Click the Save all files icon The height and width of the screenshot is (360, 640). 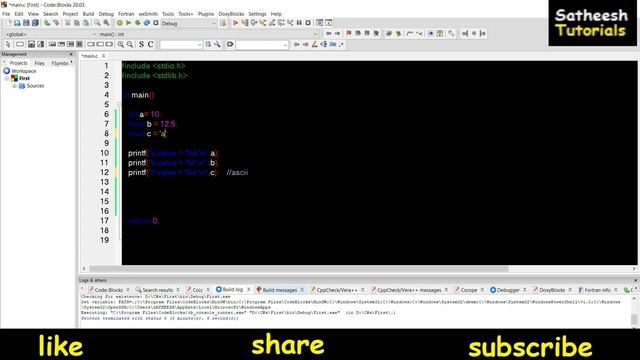pyautogui.click(x=35, y=23)
